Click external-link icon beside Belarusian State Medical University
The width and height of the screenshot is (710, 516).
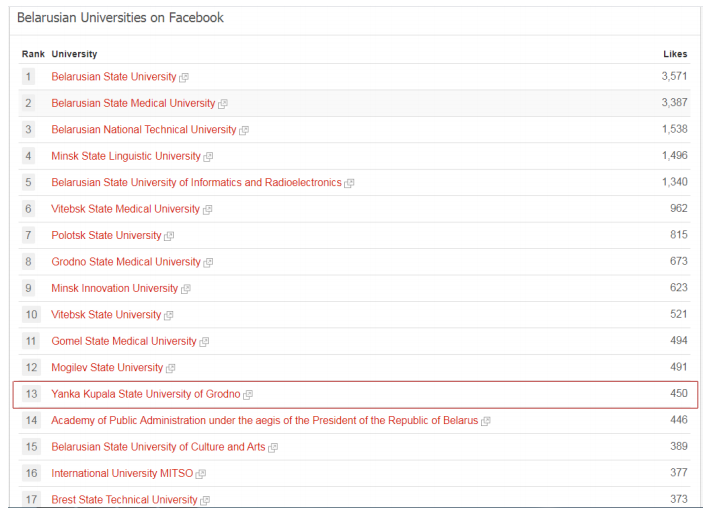click(223, 104)
